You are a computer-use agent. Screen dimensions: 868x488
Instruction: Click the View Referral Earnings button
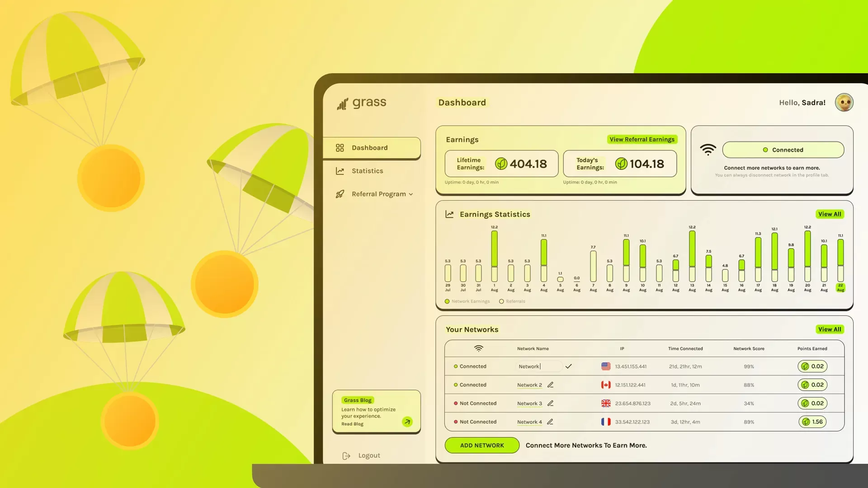coord(642,138)
